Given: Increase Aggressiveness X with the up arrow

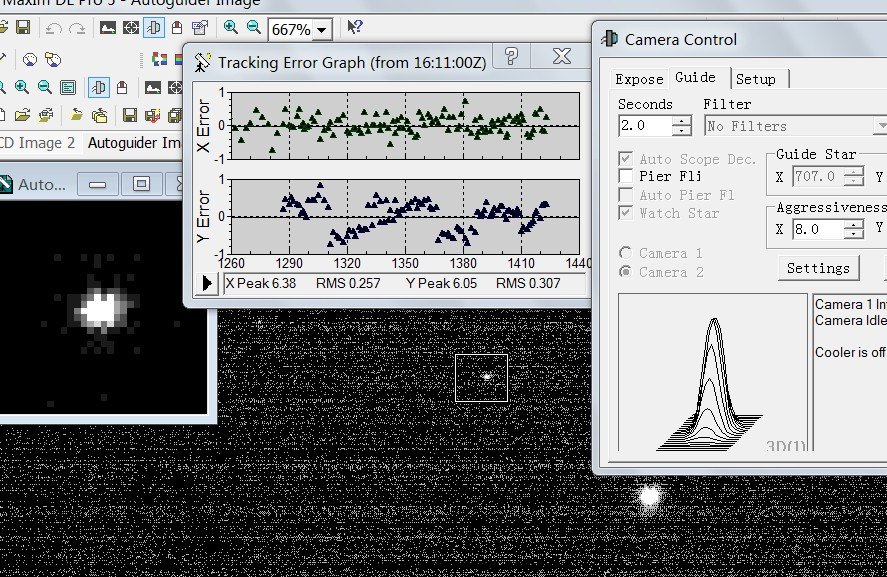Looking at the screenshot, I should click(854, 224).
